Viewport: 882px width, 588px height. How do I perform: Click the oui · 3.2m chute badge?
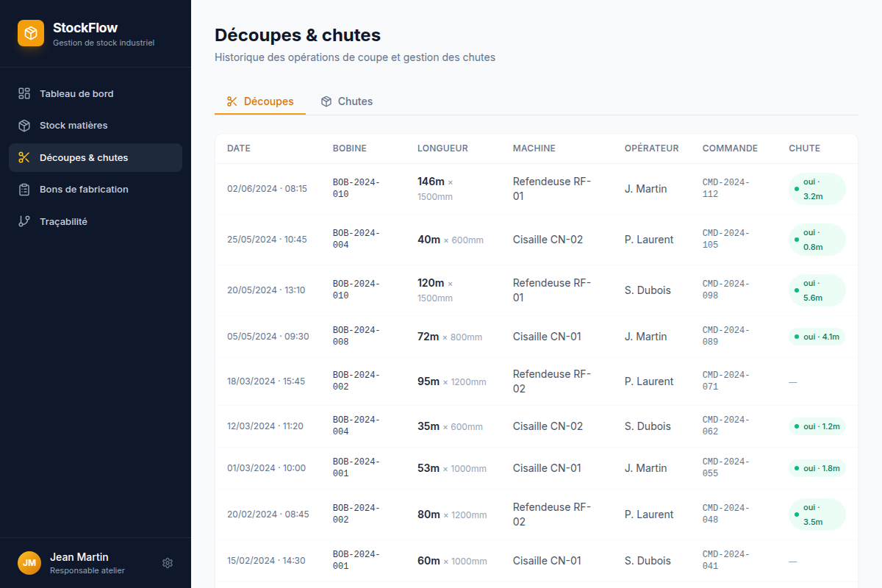coord(817,189)
